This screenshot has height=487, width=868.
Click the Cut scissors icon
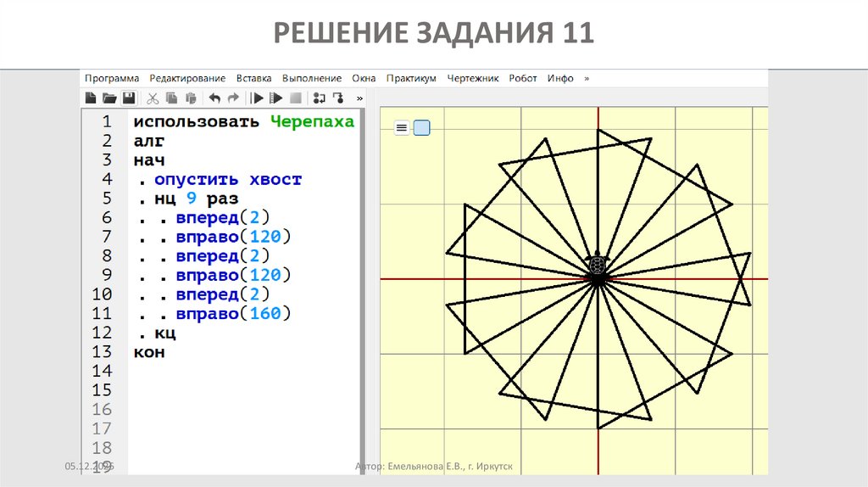[x=153, y=98]
